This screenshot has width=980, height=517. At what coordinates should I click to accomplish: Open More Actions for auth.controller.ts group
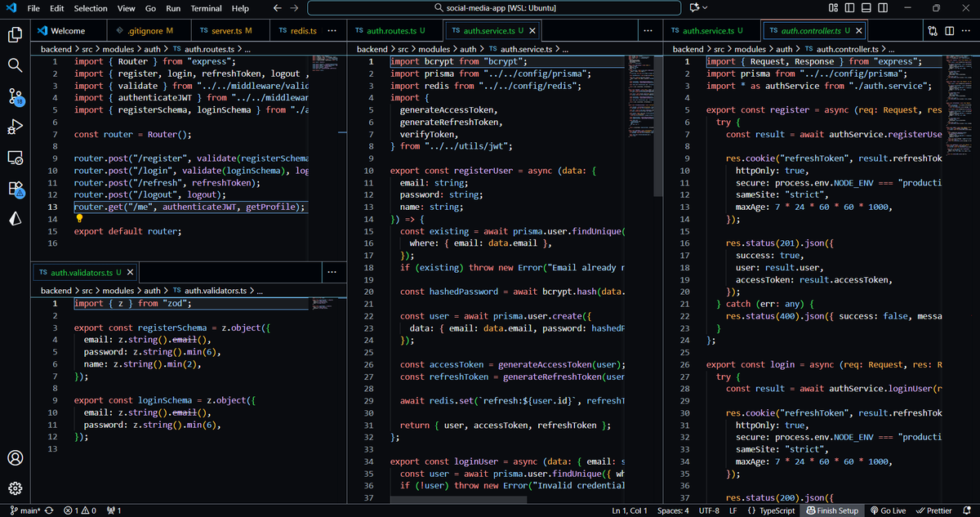click(x=966, y=31)
